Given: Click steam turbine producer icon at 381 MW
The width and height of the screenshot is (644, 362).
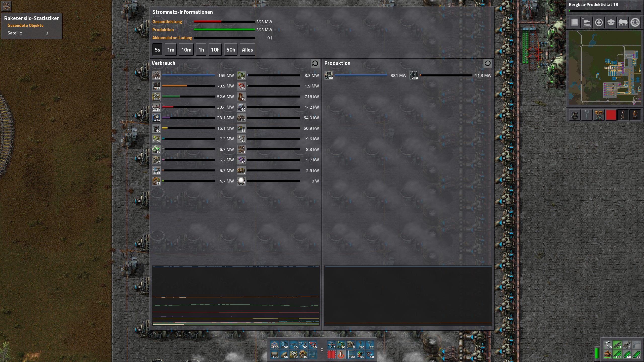Looking at the screenshot, I should coord(329,75).
